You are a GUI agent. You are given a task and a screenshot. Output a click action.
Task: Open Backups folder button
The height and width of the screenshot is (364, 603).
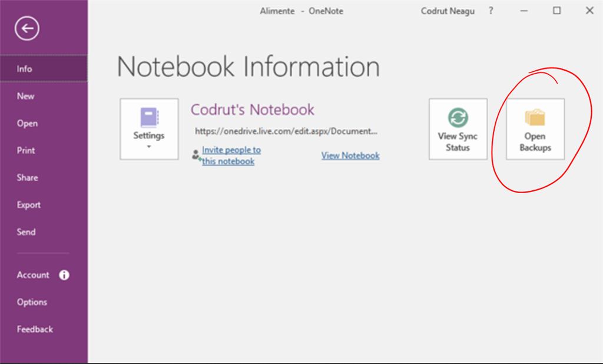[x=535, y=129]
